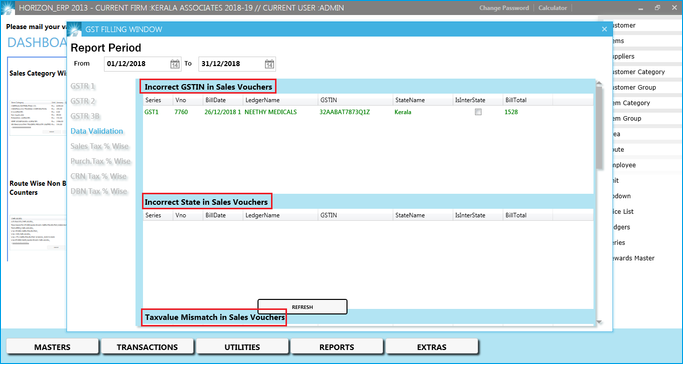Open the EXTRAS menu
The height and width of the screenshot is (387, 683).
tap(432, 347)
